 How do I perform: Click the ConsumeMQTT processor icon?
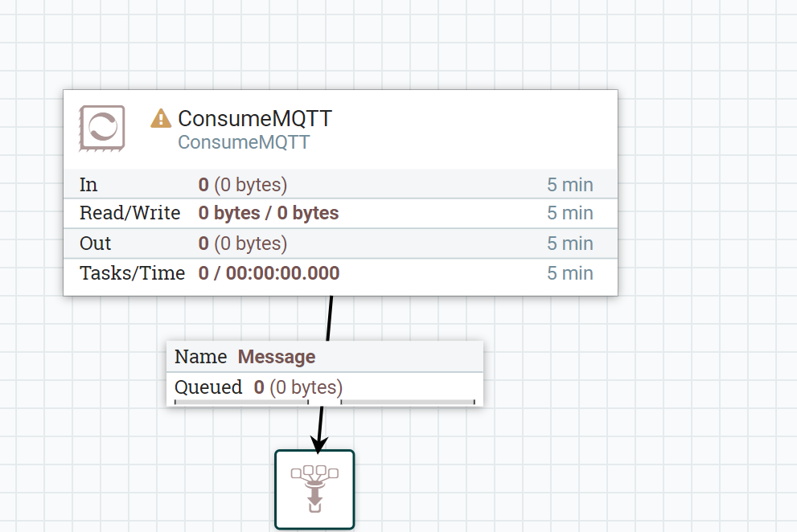102,128
